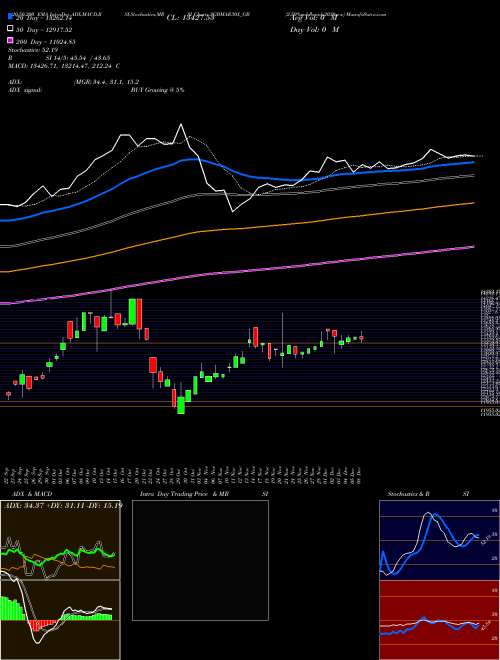Open the MACD histogram panel
The height and width of the screenshot is (660, 500).
[x=60, y=620]
